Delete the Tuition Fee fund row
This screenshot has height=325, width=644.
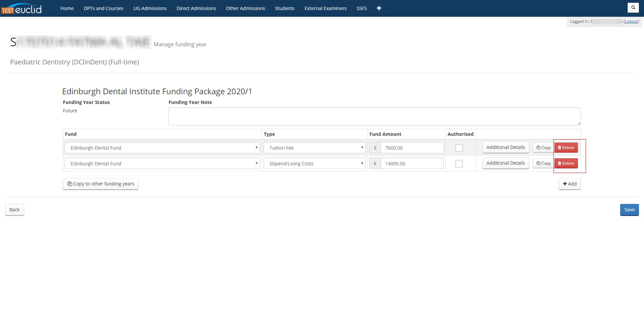(x=566, y=148)
